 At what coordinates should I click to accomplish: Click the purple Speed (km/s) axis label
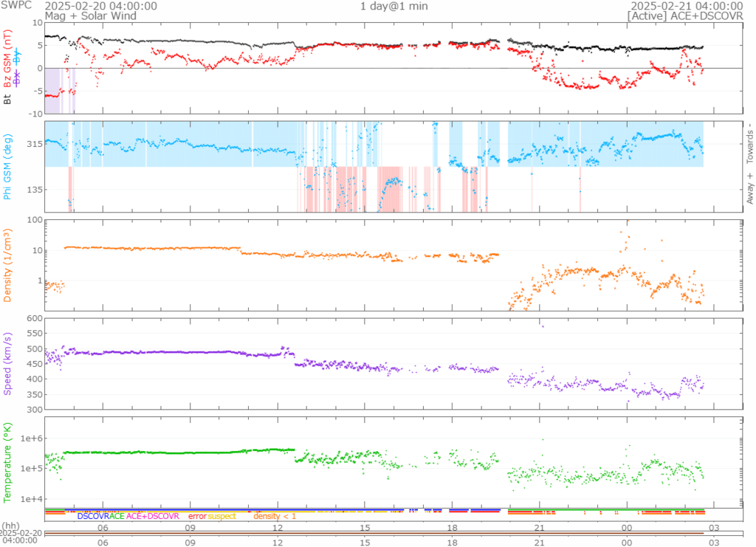[x=8, y=363]
